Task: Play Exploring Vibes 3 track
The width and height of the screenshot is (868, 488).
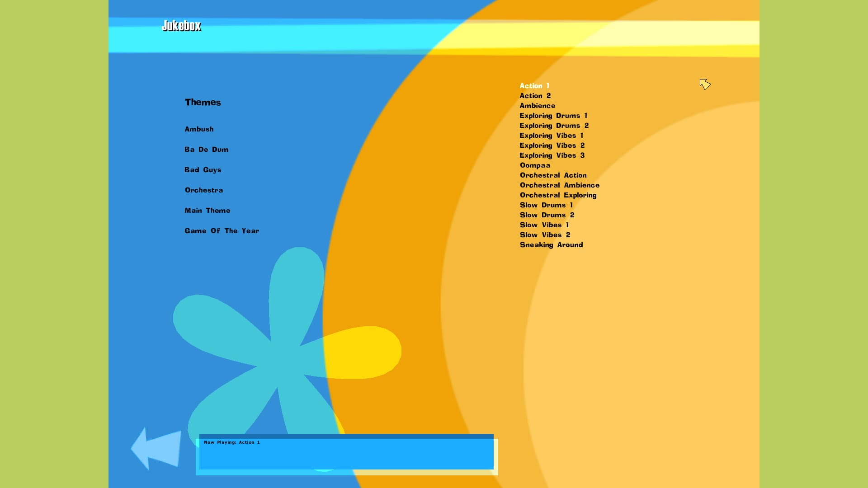Action: click(552, 155)
